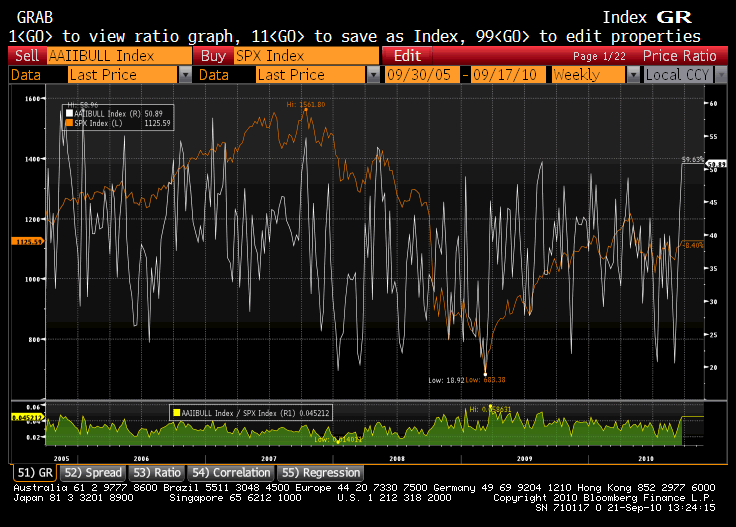Screen dimensions: 736x527
Task: Click the 2008 year label on axis
Action: pyautogui.click(x=397, y=458)
